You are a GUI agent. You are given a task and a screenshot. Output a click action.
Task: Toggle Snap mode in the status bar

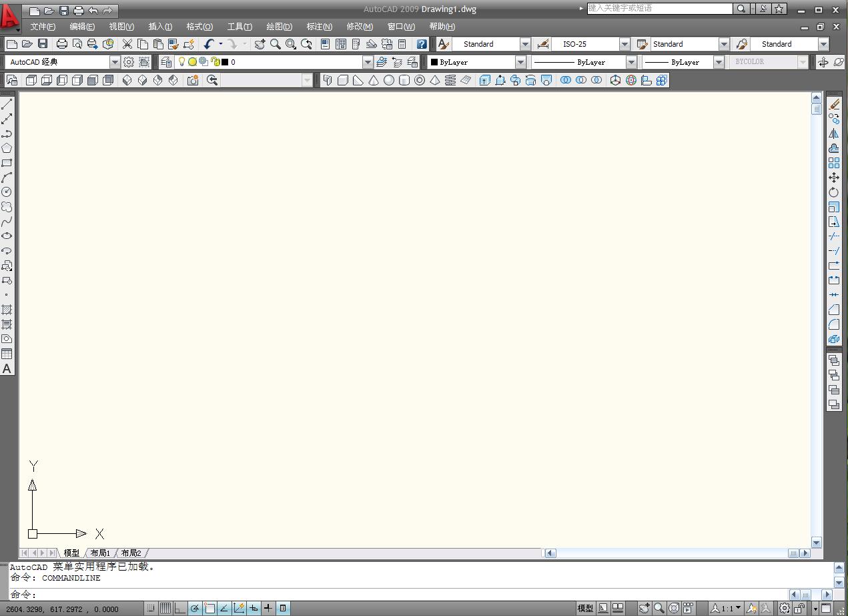click(151, 608)
